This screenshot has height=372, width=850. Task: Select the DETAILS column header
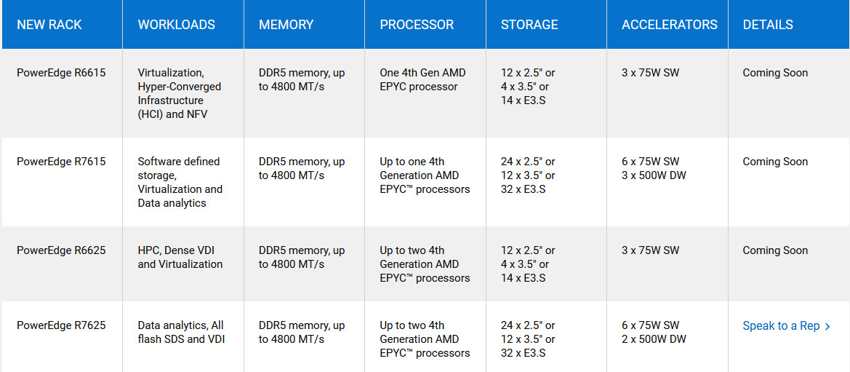click(x=768, y=24)
